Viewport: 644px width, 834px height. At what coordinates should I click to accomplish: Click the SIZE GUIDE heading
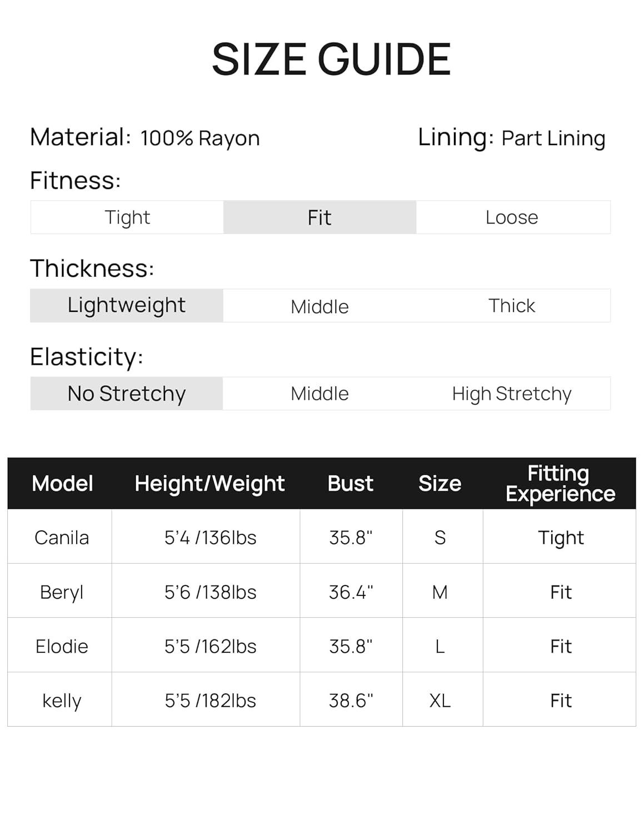331,59
